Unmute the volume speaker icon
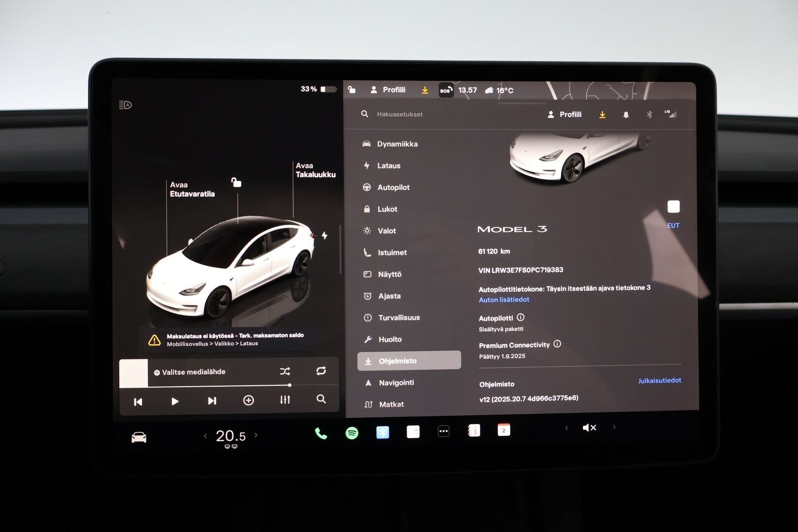 click(589, 428)
